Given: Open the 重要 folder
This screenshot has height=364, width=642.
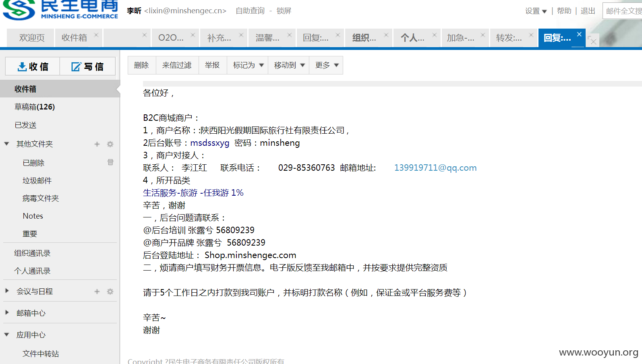Looking at the screenshot, I should [30, 234].
